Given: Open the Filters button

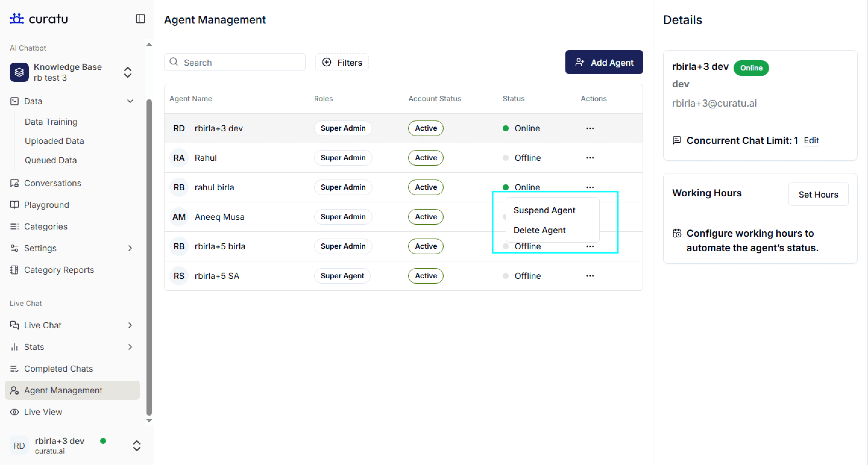Looking at the screenshot, I should click(342, 62).
